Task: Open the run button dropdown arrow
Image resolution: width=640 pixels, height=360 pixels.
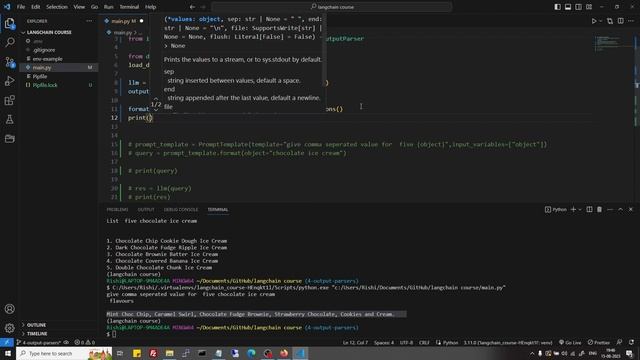Action: (600, 21)
